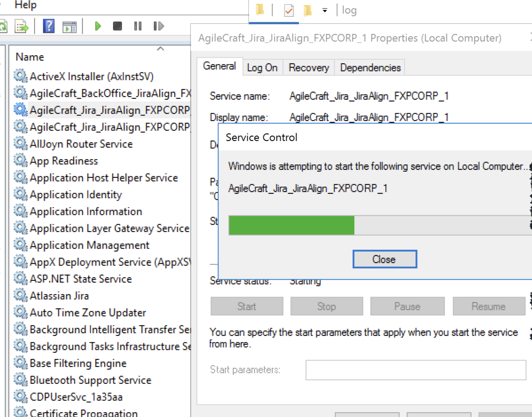Click the Start Service play icon in toolbar
The width and height of the screenshot is (532, 417).
[98, 26]
